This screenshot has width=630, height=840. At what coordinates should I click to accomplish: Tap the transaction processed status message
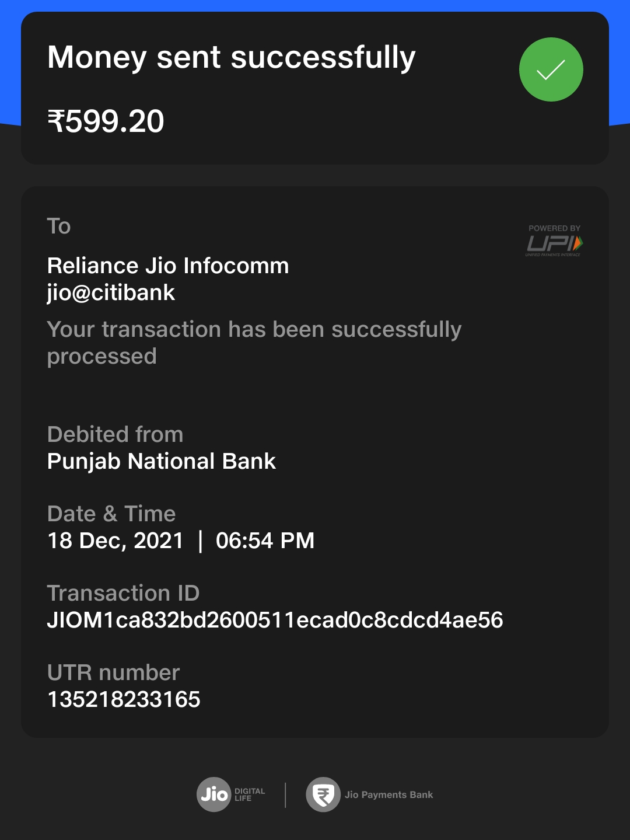point(254,343)
